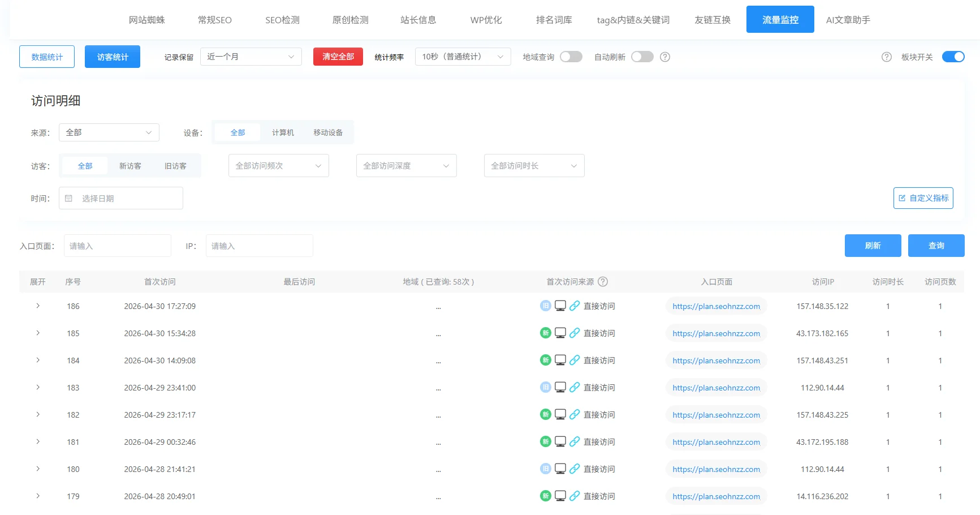Open 友链互换 tab
The width and height of the screenshot is (980, 515).
tap(713, 20)
